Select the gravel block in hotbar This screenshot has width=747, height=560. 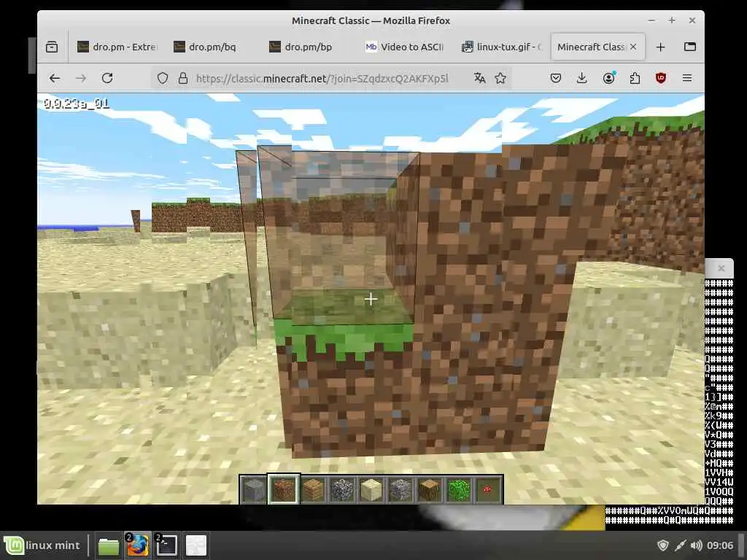400,489
